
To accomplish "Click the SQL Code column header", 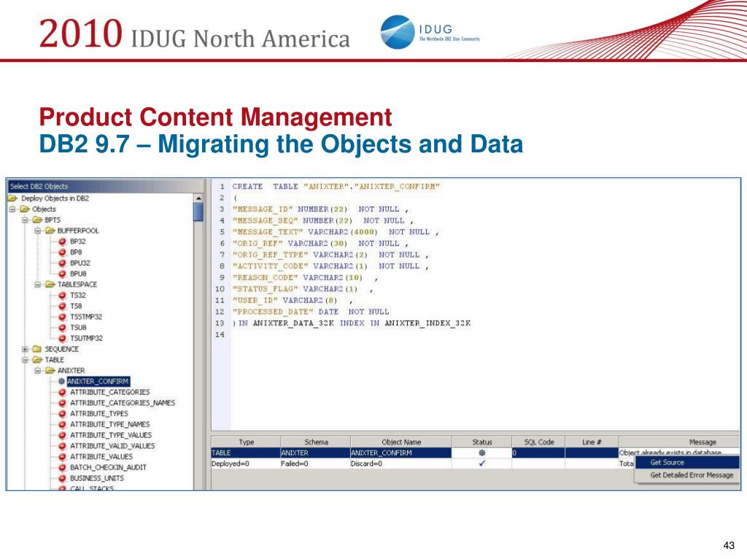I will tap(538, 442).
